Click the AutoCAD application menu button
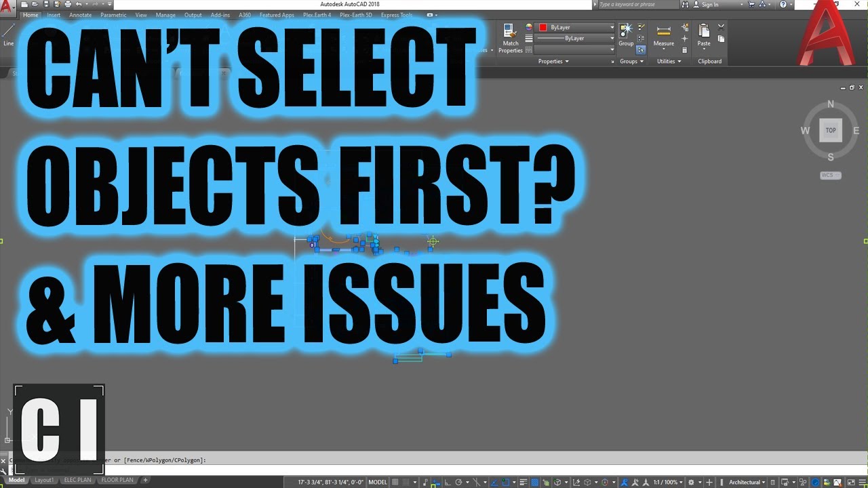Viewport: 868px width, 488px height. point(7,7)
